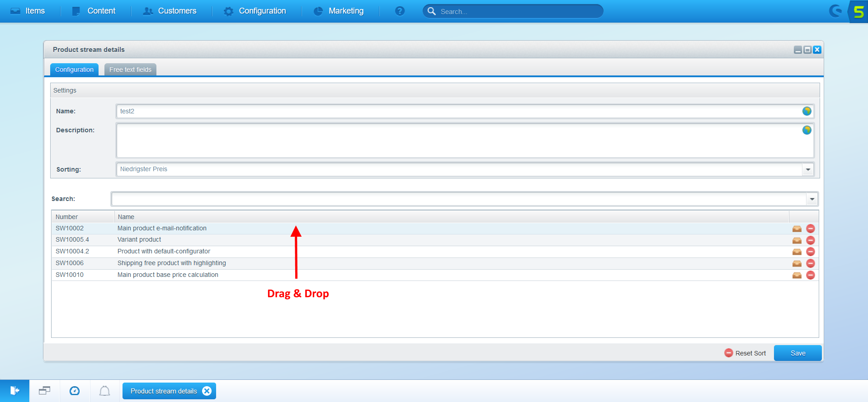The image size is (868, 402).
Task: Click the globe translate icon in Description field
Action: point(807,130)
